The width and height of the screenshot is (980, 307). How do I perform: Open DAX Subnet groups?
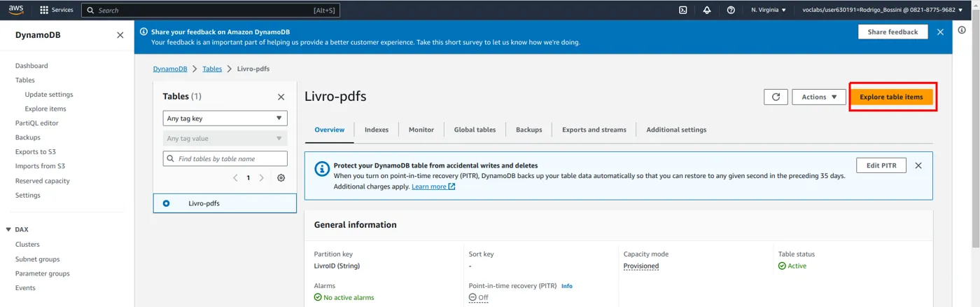click(x=38, y=259)
